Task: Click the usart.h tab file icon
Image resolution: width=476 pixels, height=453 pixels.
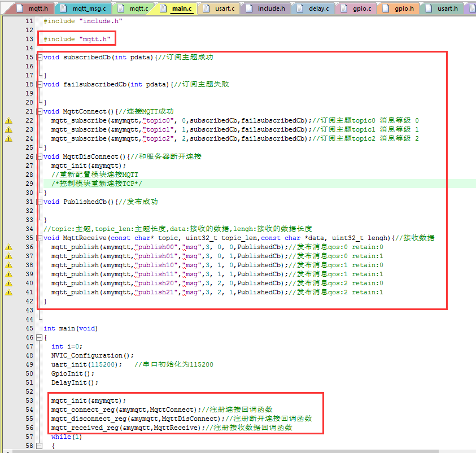Action: (x=429, y=8)
